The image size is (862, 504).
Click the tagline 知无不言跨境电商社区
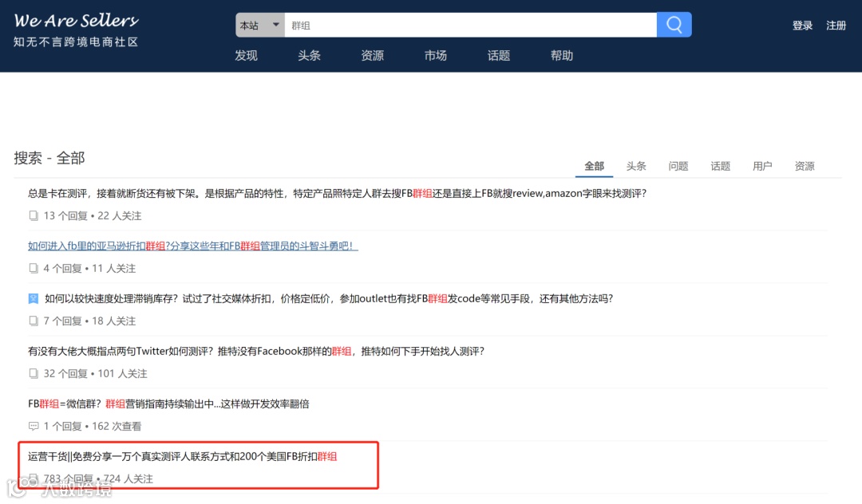pos(76,42)
